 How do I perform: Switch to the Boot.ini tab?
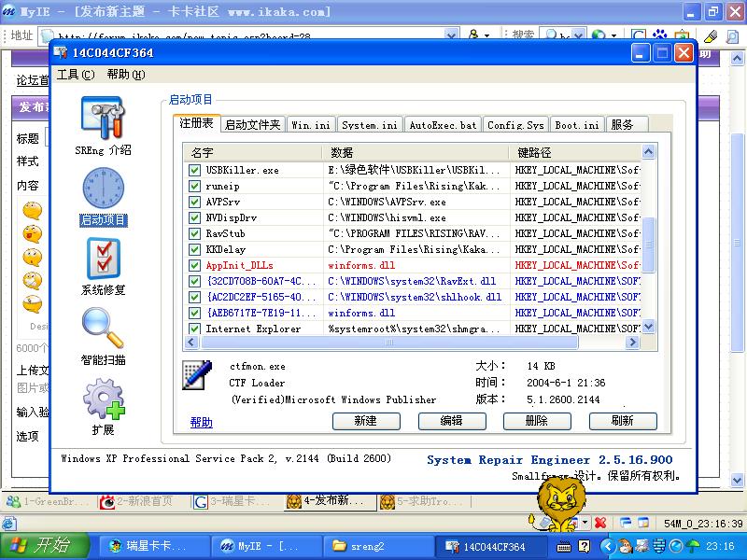click(577, 125)
